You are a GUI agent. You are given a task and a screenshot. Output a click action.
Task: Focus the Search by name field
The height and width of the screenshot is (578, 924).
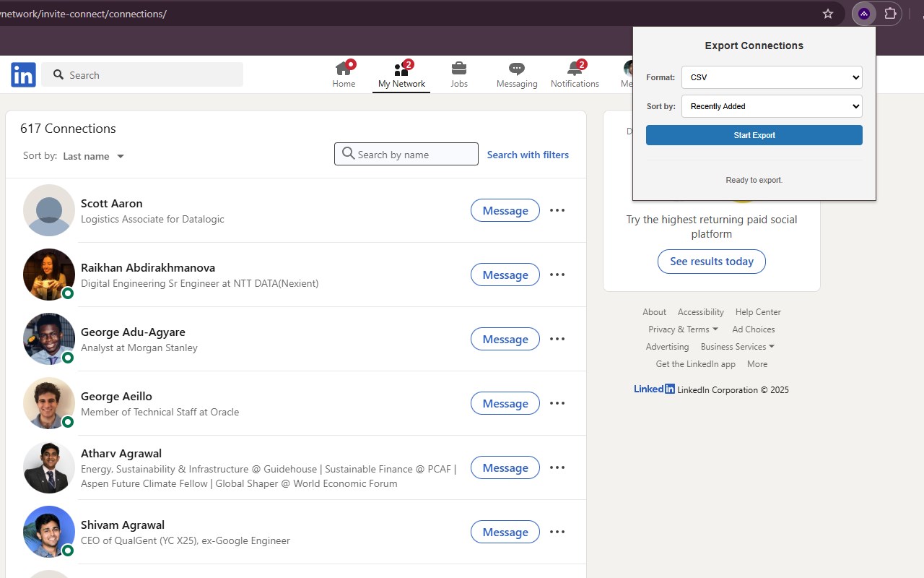tap(406, 154)
